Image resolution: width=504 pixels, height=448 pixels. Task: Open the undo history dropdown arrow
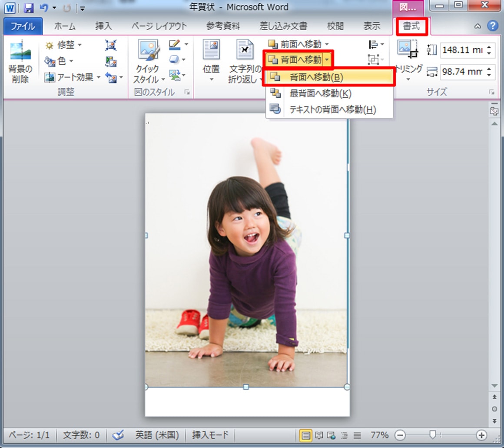coord(54,8)
